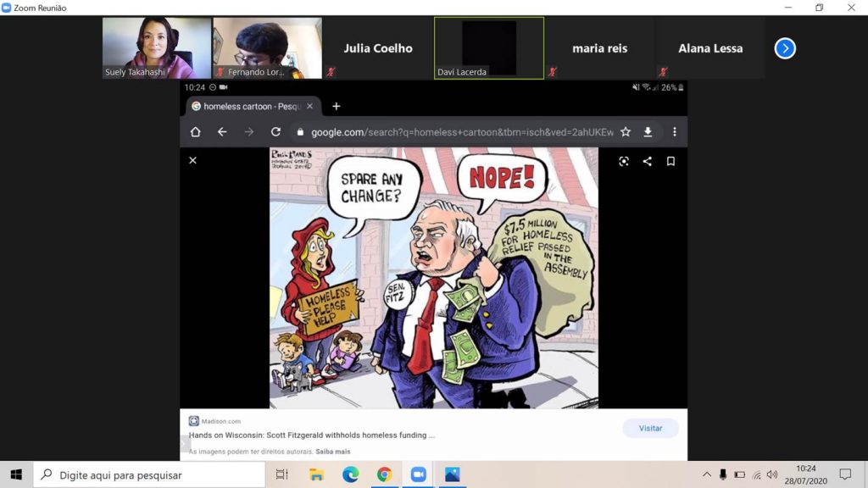Select Davi Lacerda participant tile
Viewport: 868px width, 488px height.
click(489, 48)
